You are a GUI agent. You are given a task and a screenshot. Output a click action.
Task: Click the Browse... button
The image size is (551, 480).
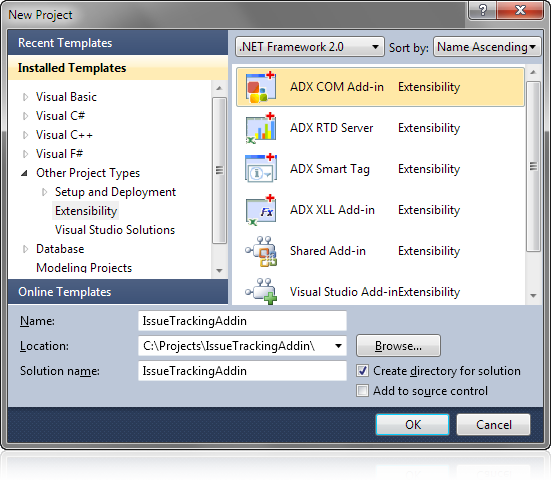pyautogui.click(x=398, y=346)
